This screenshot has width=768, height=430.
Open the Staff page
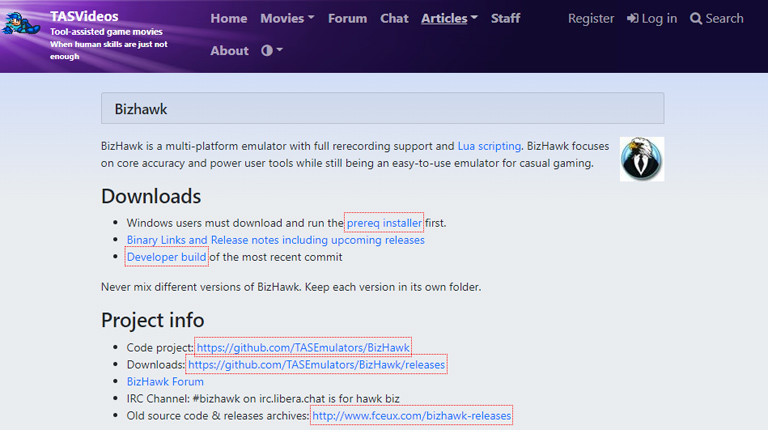(505, 18)
